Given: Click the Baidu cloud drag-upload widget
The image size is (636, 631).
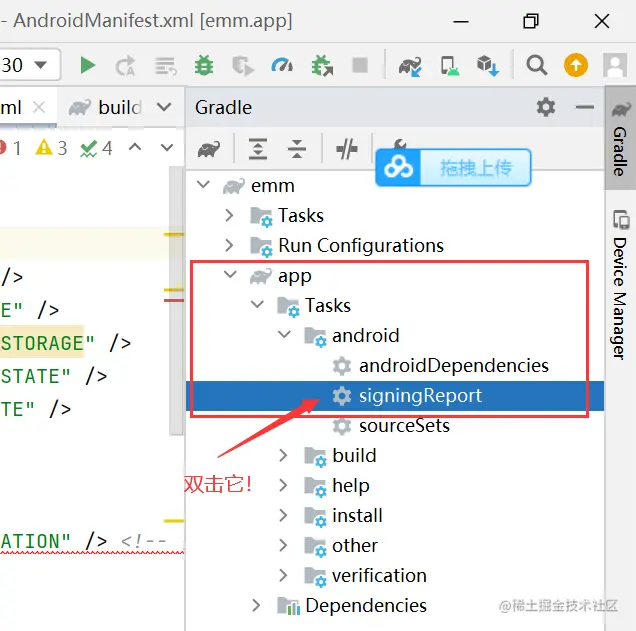Looking at the screenshot, I should pos(453,167).
